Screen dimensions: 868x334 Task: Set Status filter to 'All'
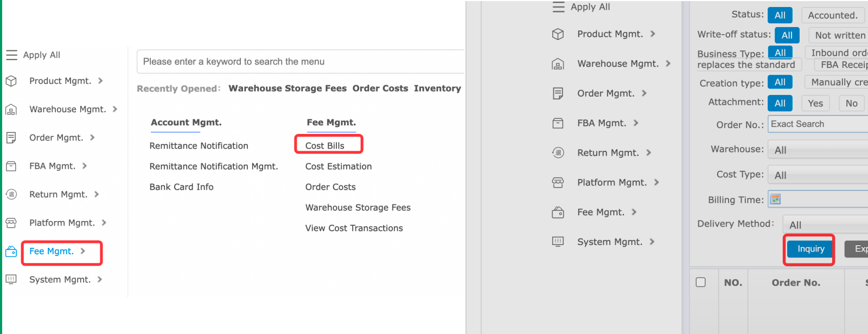780,15
